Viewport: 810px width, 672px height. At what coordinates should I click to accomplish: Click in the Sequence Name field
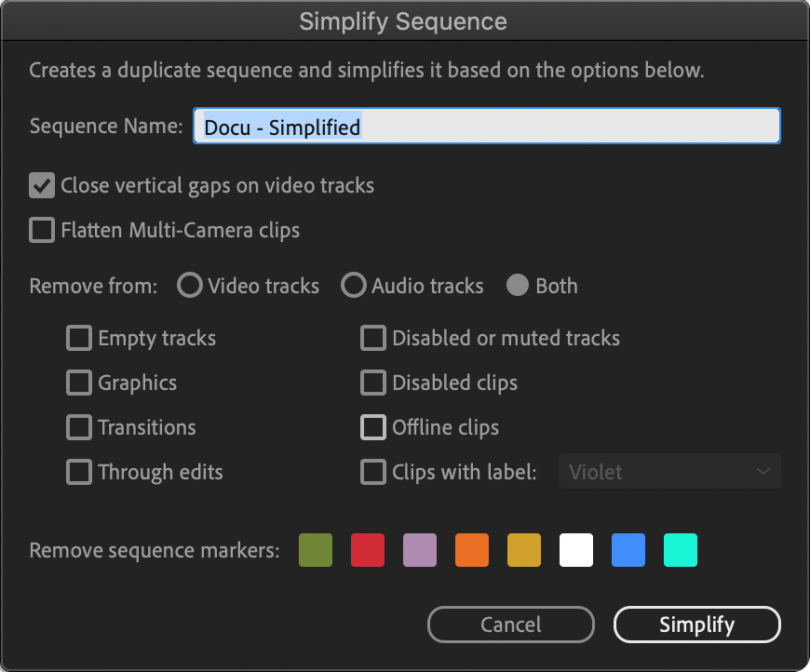tap(487, 126)
